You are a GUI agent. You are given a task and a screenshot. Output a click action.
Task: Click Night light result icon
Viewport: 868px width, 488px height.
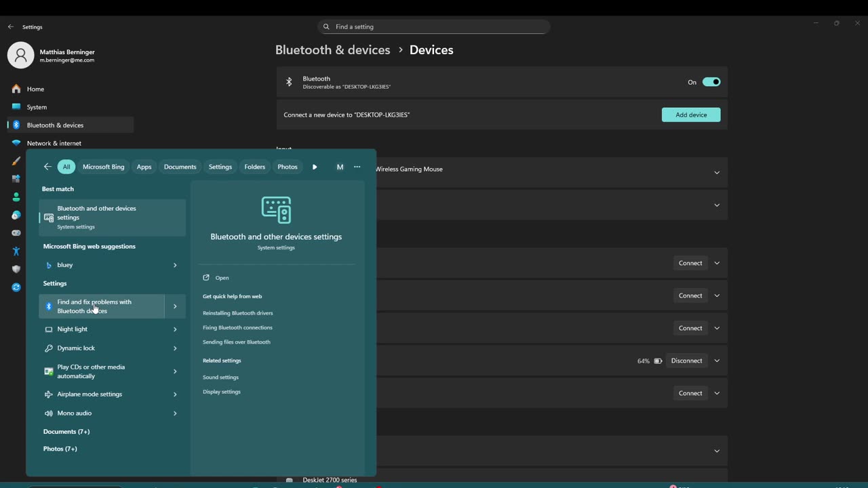pos(48,329)
